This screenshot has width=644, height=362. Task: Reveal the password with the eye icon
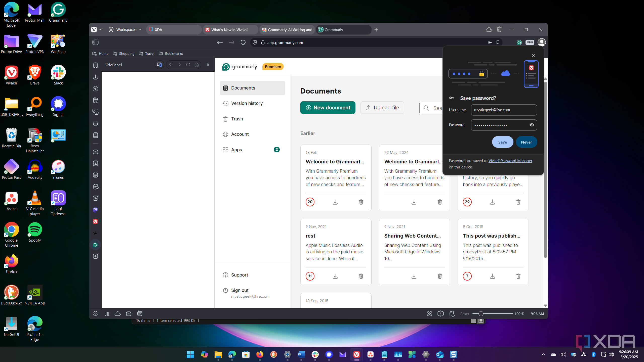point(532,125)
